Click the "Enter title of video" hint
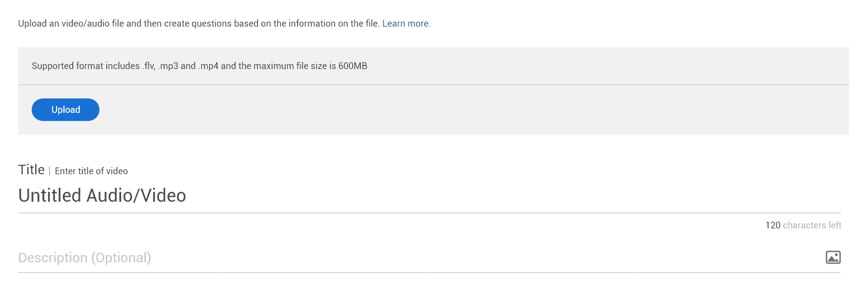Screen dimensions: 868x297 coord(91,171)
